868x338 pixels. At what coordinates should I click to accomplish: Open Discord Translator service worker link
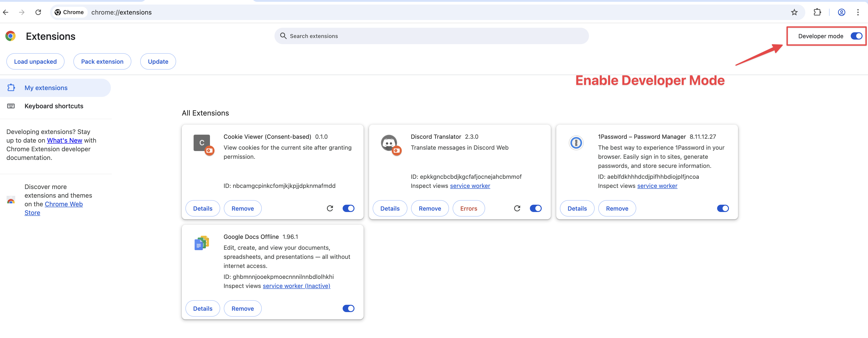pos(470,186)
